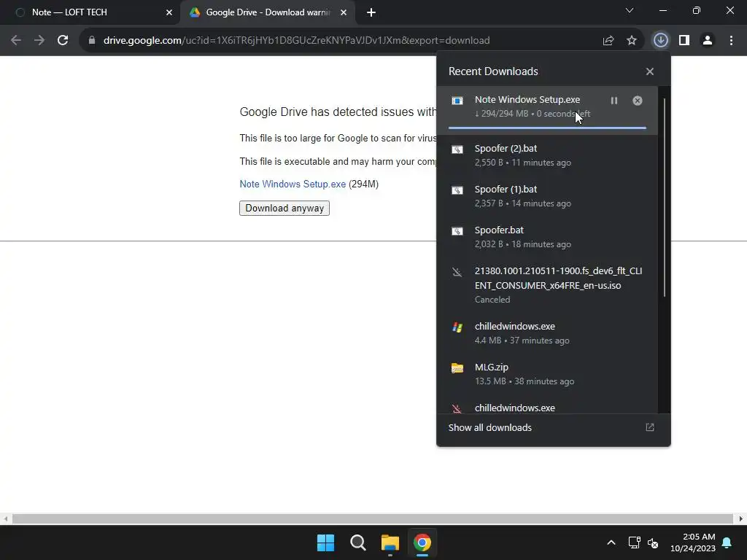The image size is (747, 560).
Task: Open the notifications bell icon
Action: click(727, 542)
